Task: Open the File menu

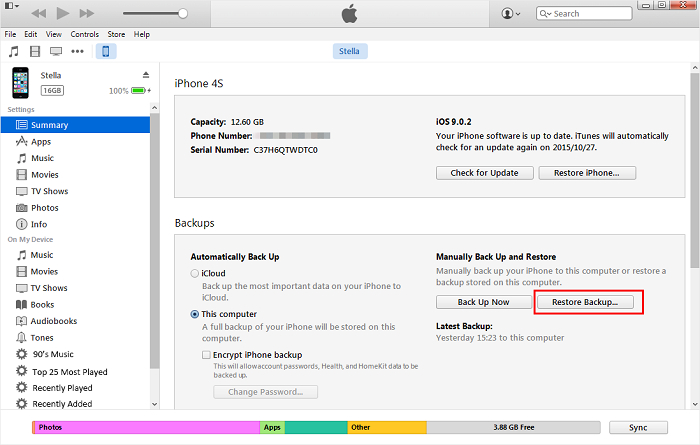Action: click(x=10, y=34)
